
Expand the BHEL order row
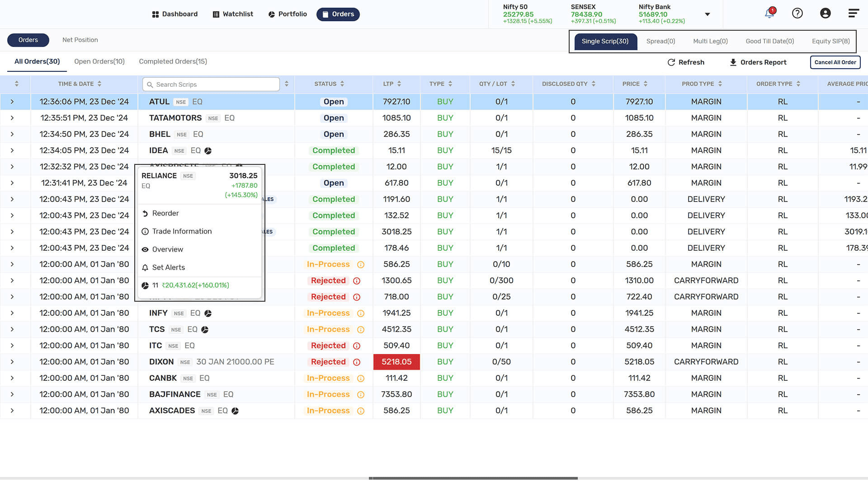click(12, 135)
